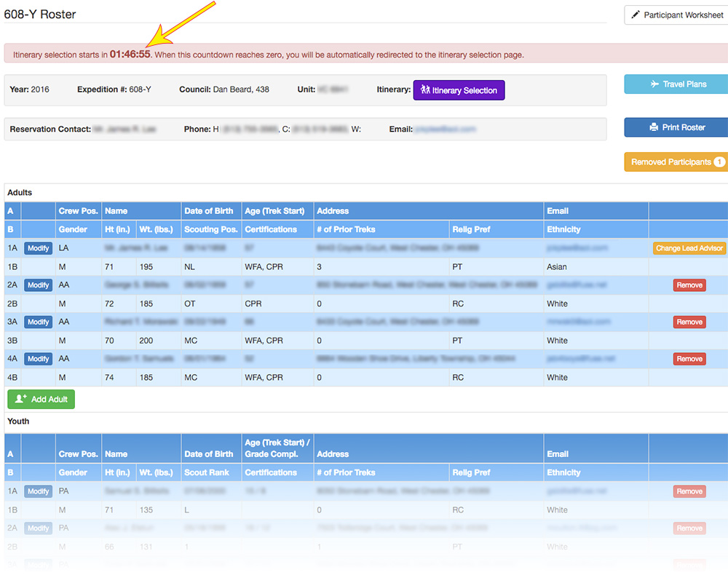This screenshot has width=728, height=575.
Task: View Removed Participants list
Action: point(677,162)
